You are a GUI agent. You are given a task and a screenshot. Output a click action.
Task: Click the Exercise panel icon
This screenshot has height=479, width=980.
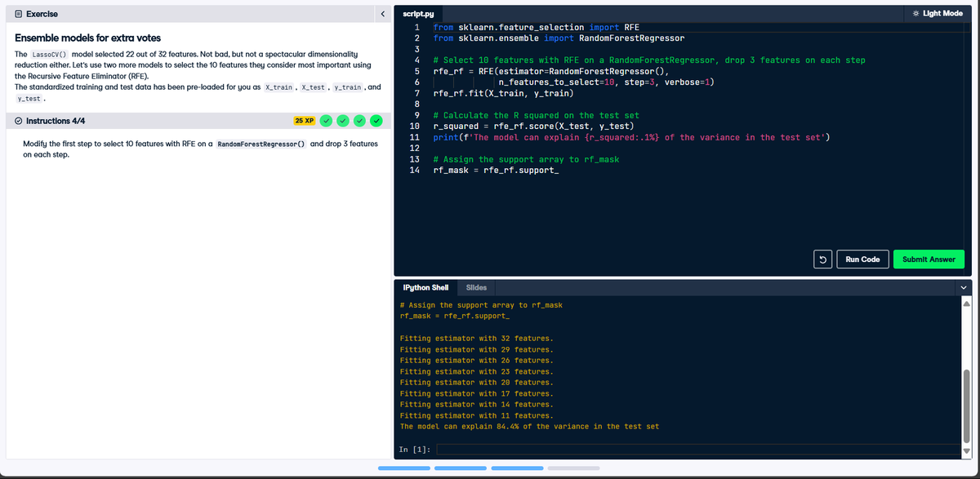pos(20,14)
